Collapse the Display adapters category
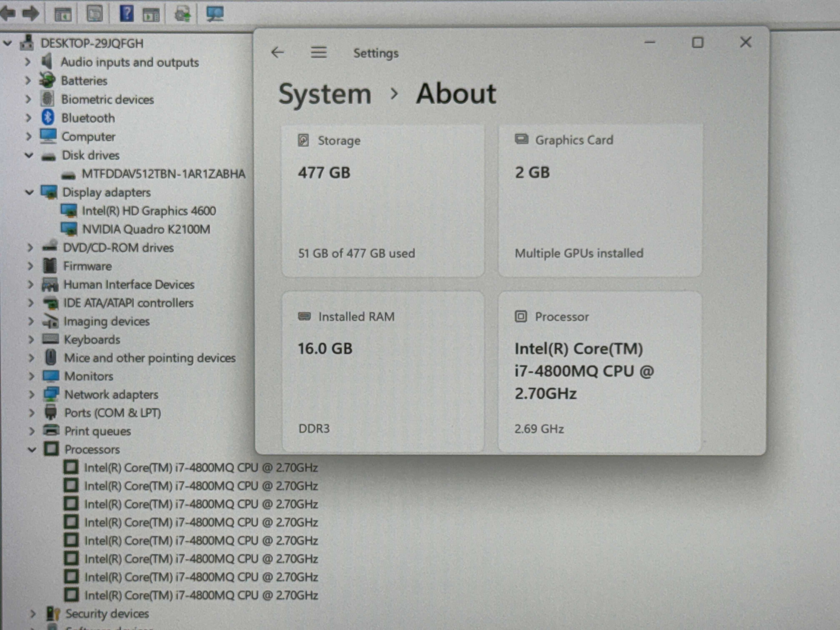 [x=30, y=192]
